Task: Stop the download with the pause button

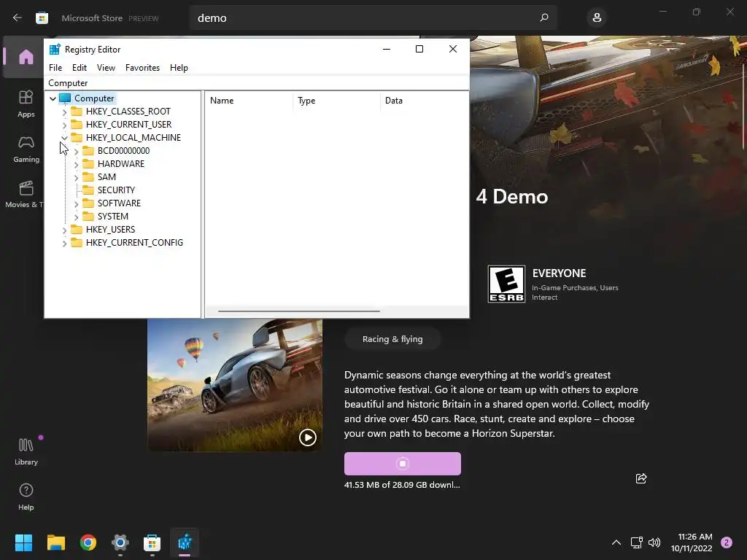Action: (x=403, y=463)
